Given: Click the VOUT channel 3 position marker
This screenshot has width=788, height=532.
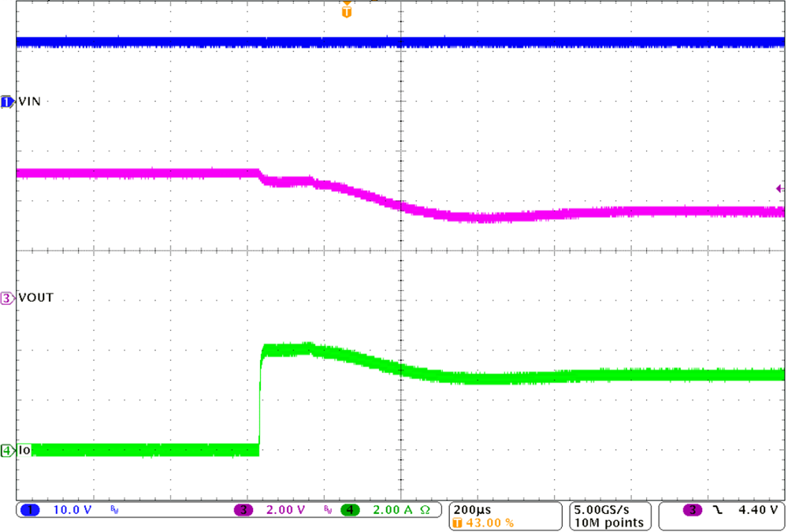Looking at the screenshot, I should click(x=6, y=297).
